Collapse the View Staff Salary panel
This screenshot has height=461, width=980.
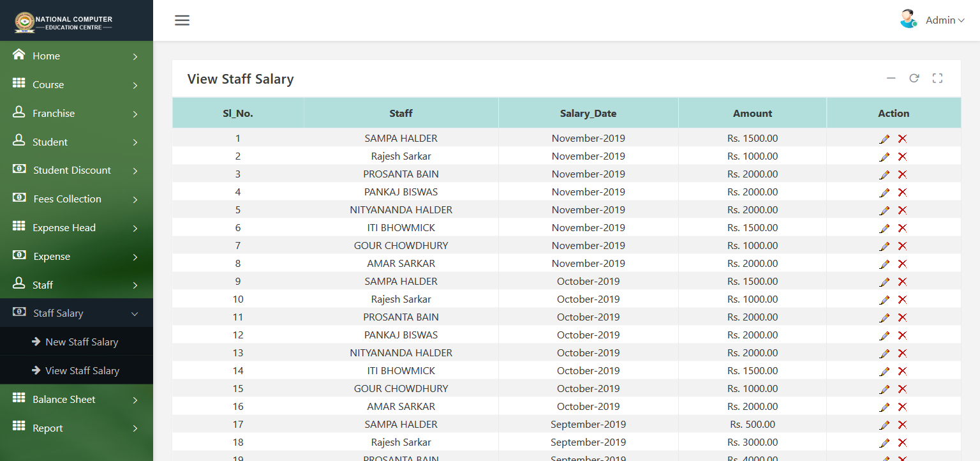(891, 79)
